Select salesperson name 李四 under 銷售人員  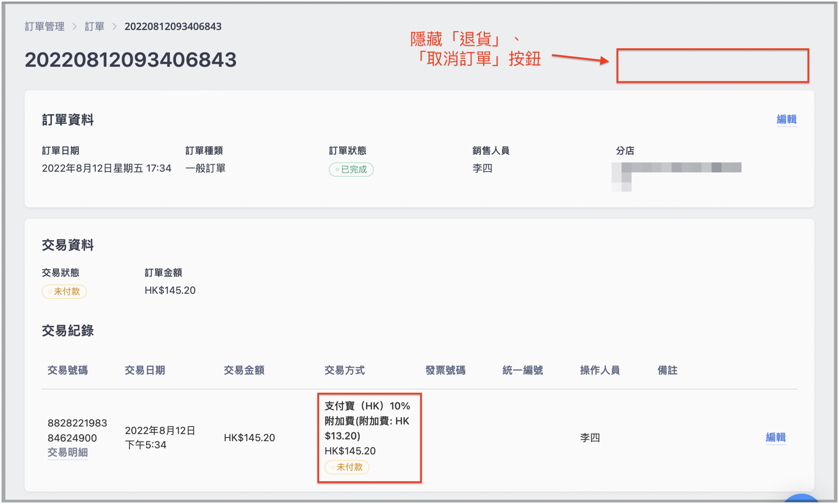point(482,168)
